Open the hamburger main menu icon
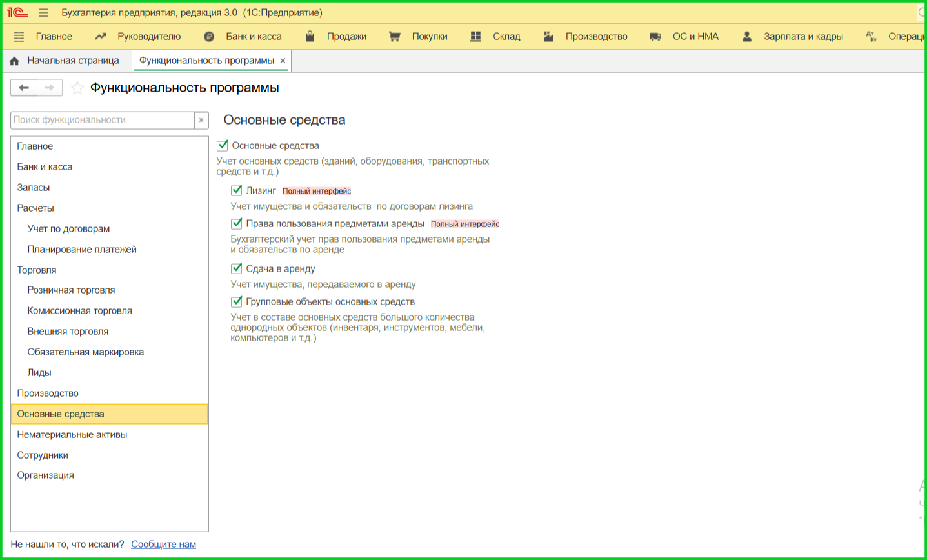 (43, 12)
